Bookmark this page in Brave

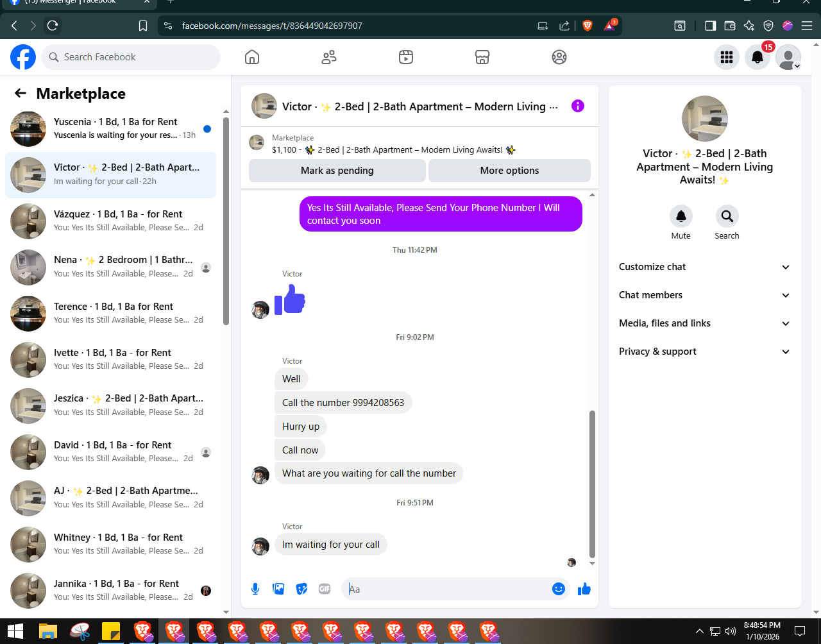[x=143, y=26]
